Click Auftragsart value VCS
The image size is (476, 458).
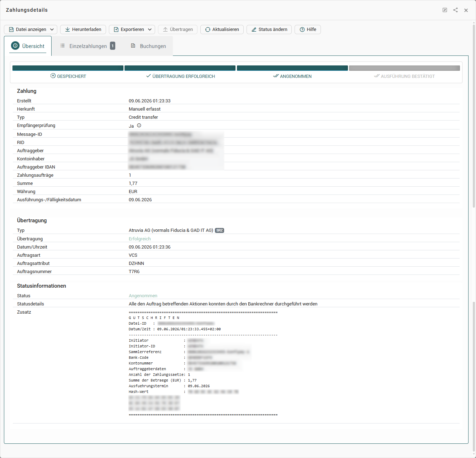coord(133,255)
